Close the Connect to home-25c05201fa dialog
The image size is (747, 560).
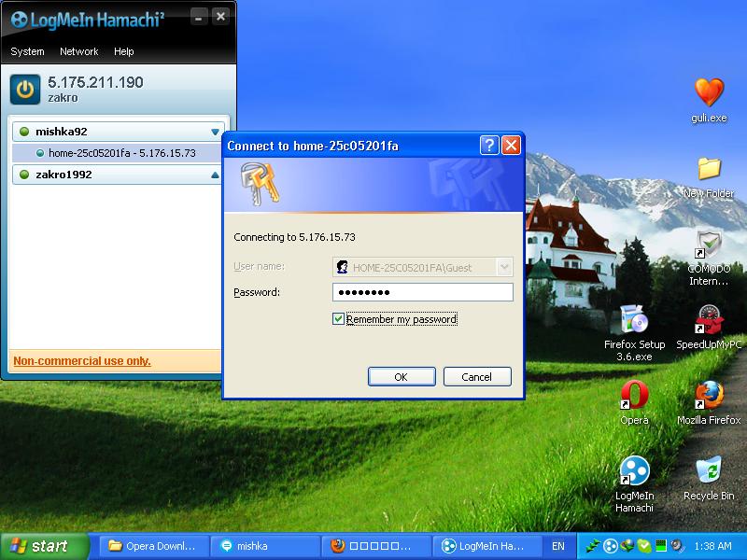511,146
